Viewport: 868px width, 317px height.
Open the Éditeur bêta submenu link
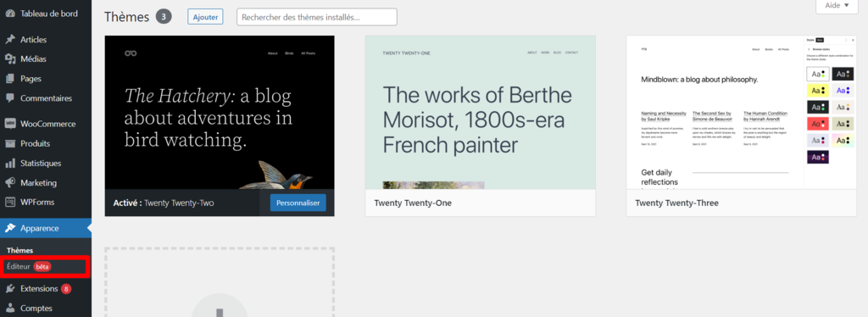(x=29, y=267)
